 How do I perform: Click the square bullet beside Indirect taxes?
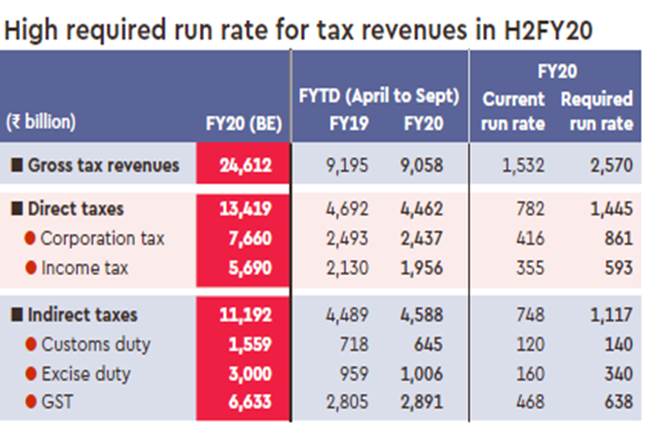pyautogui.click(x=17, y=316)
